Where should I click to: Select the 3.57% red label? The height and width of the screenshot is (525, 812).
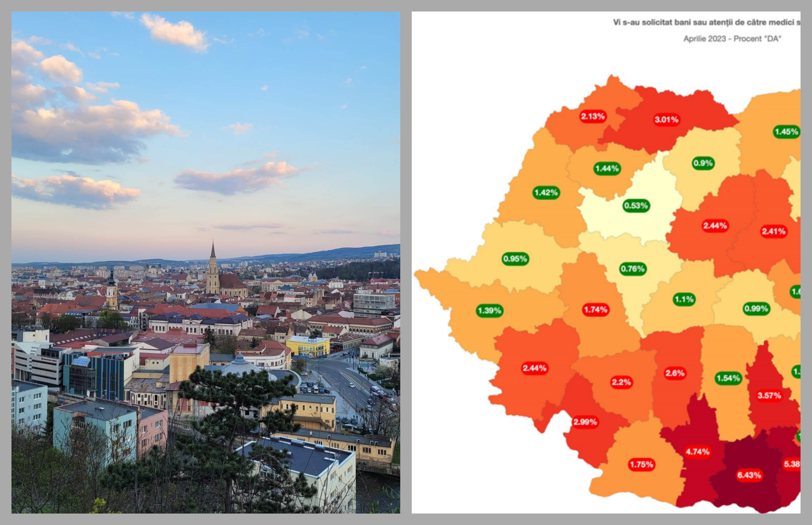[x=769, y=395]
